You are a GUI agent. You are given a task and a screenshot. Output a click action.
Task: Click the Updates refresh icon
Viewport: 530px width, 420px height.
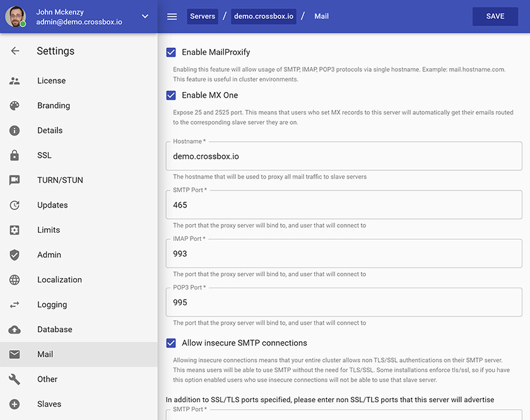click(15, 205)
